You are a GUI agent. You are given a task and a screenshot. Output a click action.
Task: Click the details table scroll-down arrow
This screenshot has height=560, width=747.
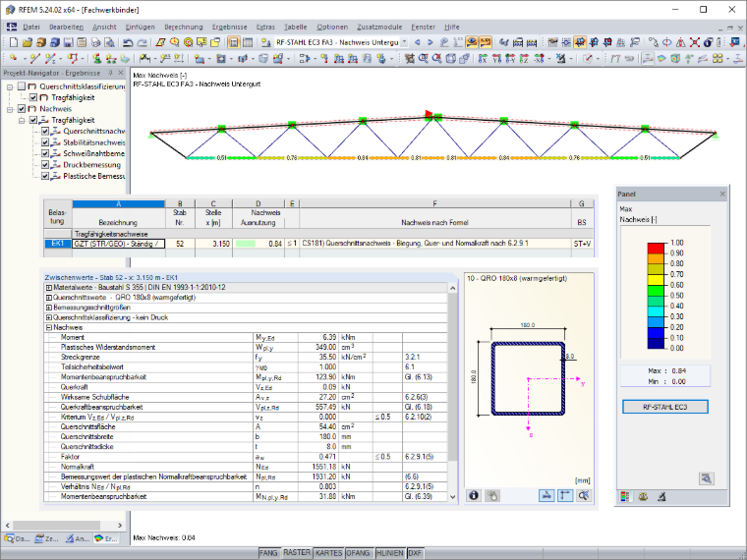pos(452,497)
